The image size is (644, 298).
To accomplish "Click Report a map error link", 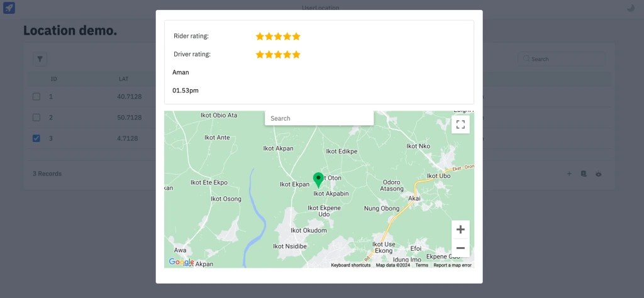I will coord(453,265).
